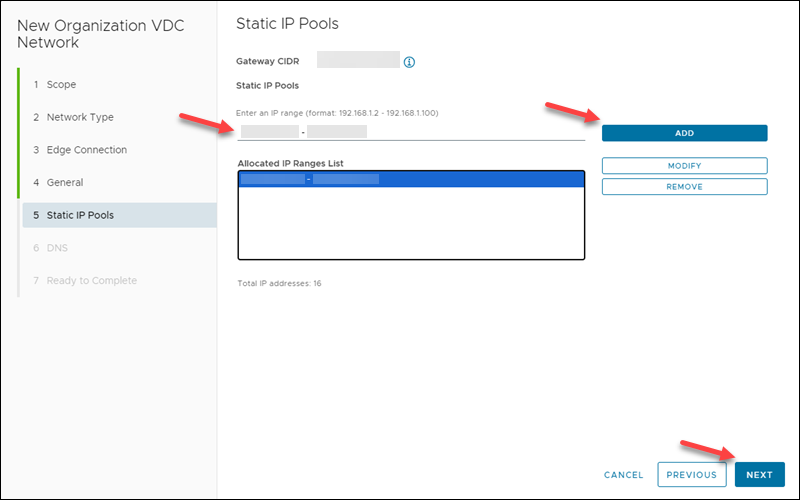
Task: Click the 'Static IP Pools' page heading
Action: pyautogui.click(x=287, y=23)
